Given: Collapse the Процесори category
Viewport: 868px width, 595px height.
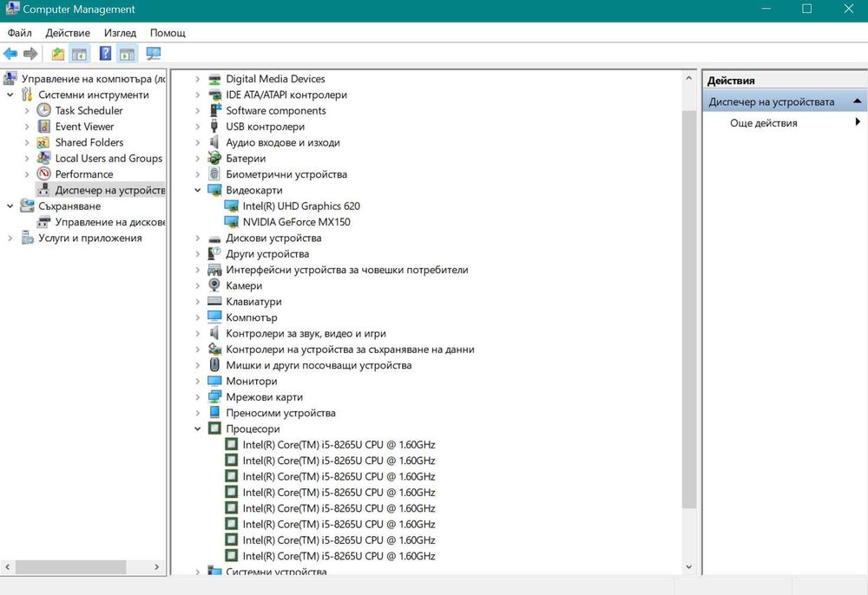Looking at the screenshot, I should pos(198,428).
